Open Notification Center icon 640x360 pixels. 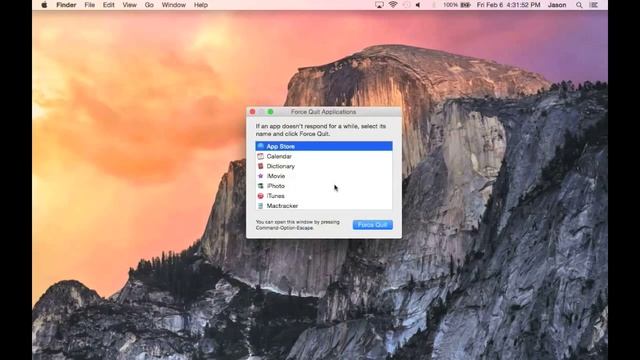(x=594, y=5)
